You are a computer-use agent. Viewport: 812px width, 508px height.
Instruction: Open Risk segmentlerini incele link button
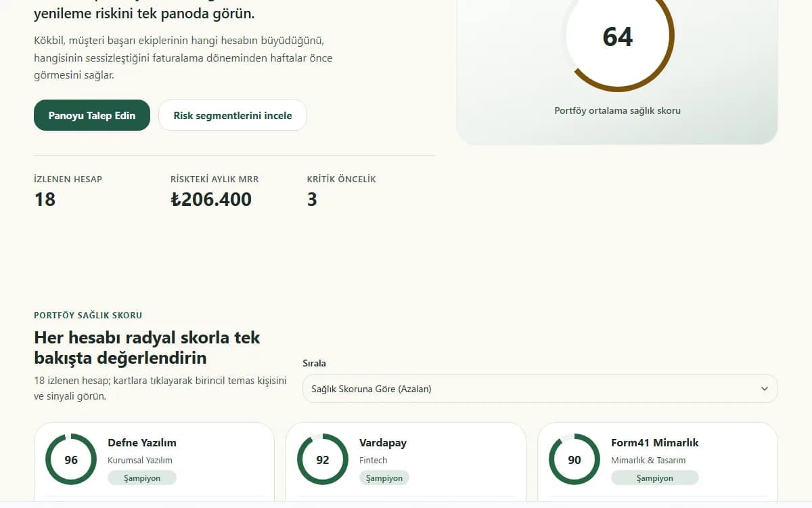tap(233, 115)
